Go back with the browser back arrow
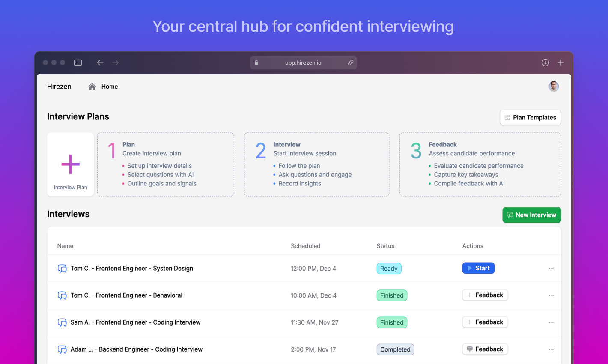 [100, 63]
